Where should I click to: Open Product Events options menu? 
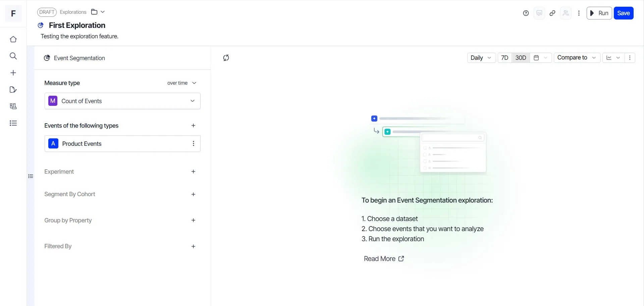(194, 144)
